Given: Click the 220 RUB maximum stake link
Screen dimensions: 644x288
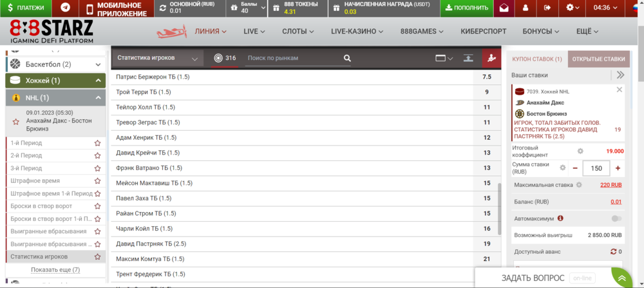Looking at the screenshot, I should click(611, 185).
